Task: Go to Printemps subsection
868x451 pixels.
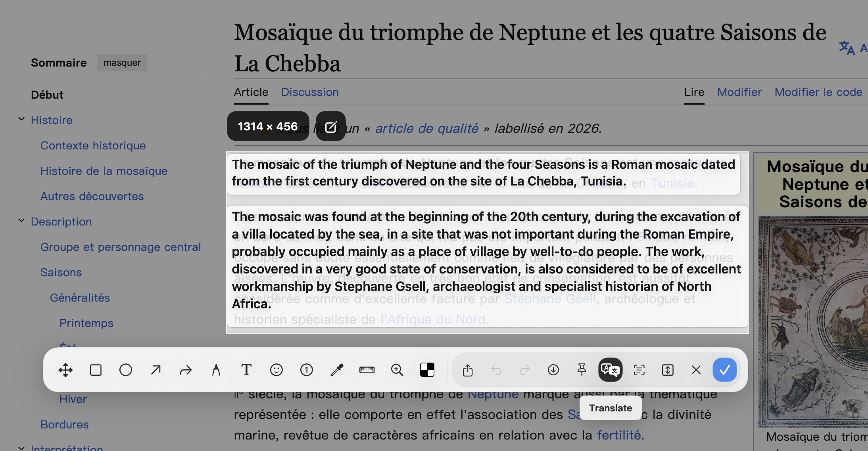Action: point(86,323)
